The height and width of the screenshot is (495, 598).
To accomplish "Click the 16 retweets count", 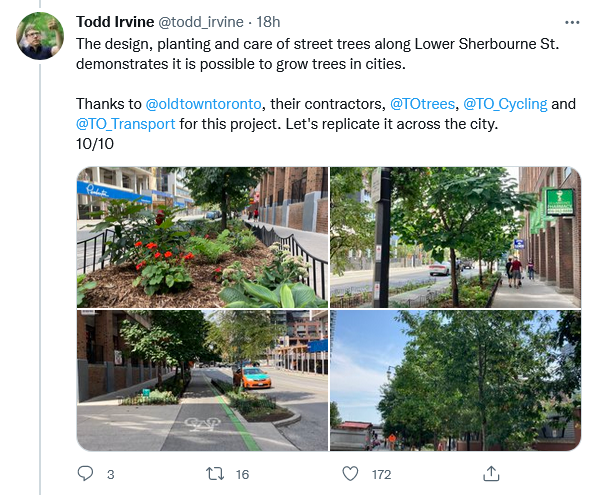I will pyautogui.click(x=242, y=474).
